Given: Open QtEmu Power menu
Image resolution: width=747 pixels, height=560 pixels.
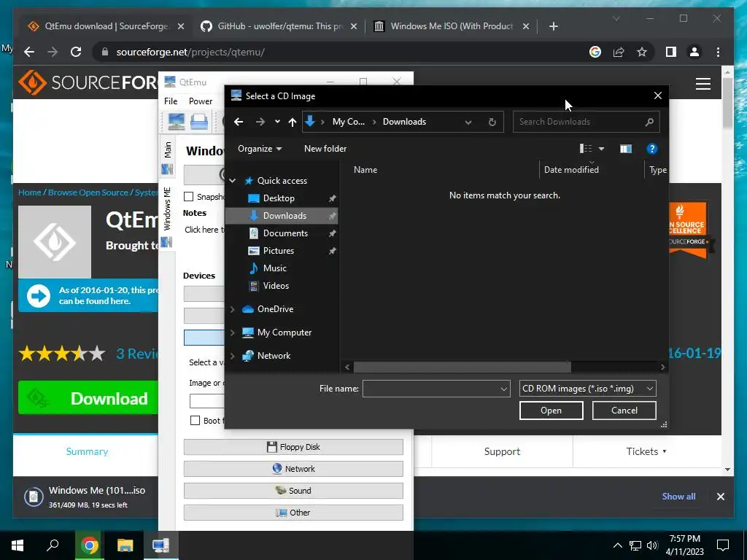Looking at the screenshot, I should [201, 101].
